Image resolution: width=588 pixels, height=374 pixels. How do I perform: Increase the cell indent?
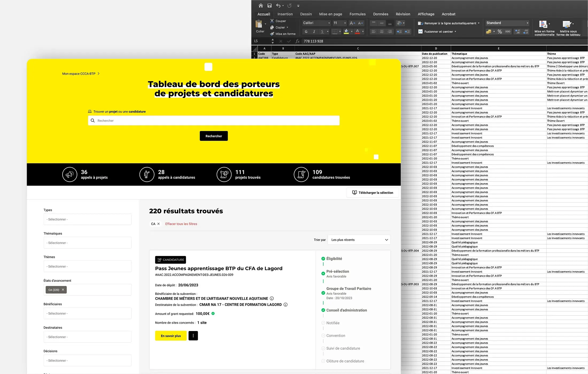click(x=407, y=32)
